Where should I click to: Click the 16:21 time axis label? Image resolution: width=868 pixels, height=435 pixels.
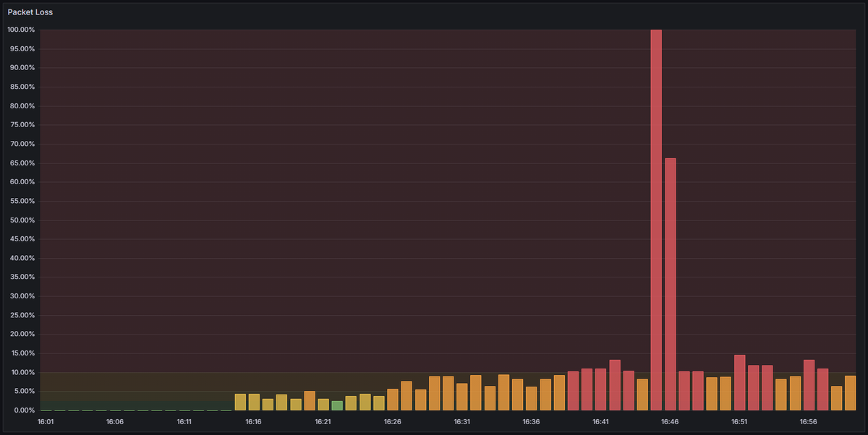tap(323, 421)
